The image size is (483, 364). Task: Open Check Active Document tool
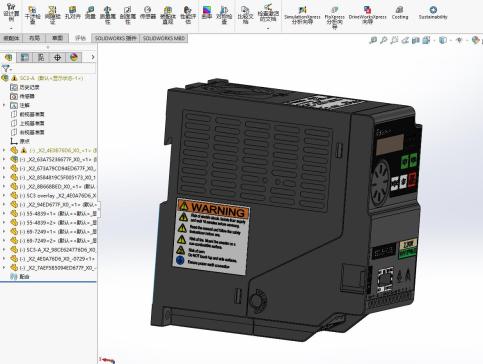268,13
